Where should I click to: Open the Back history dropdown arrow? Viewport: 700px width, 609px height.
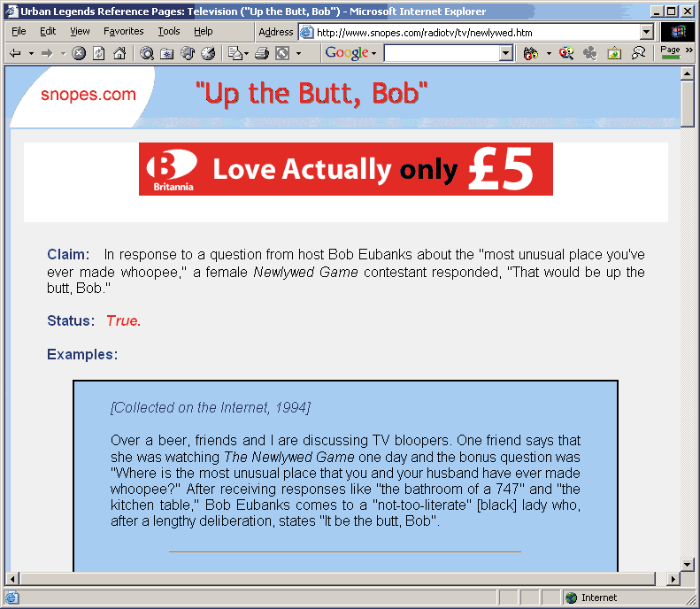31,54
